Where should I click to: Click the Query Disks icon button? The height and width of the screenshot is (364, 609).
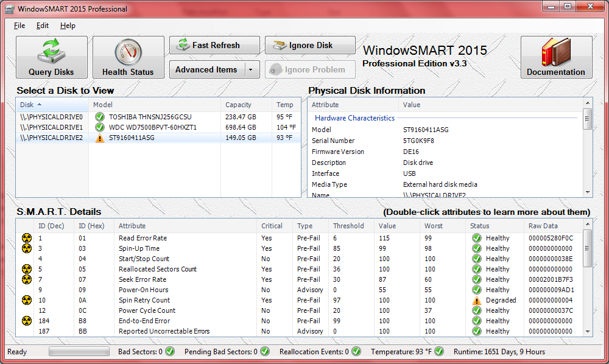pyautogui.click(x=51, y=57)
